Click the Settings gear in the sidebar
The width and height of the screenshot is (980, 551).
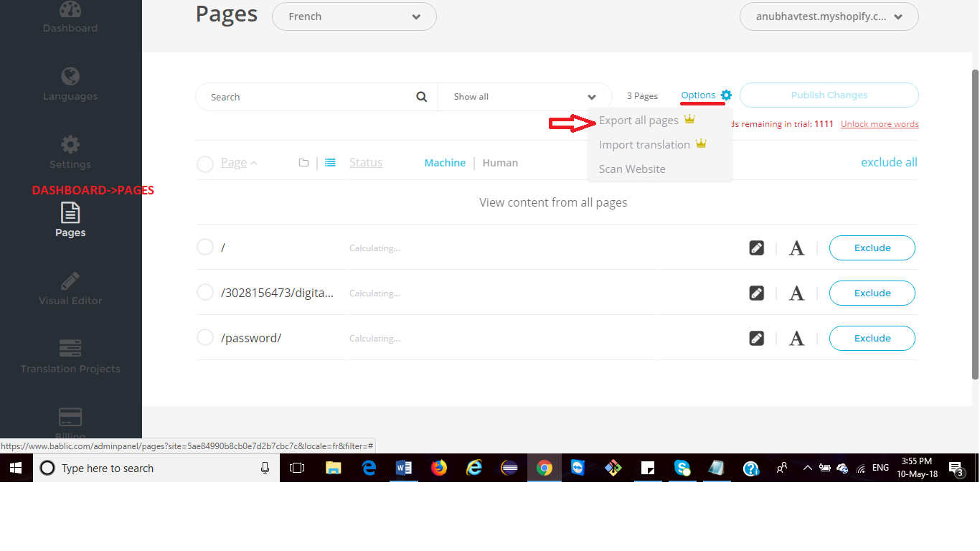point(70,144)
